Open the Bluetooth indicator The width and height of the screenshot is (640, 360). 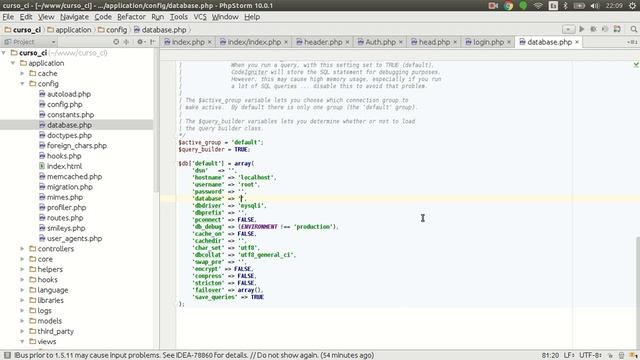point(565,5)
